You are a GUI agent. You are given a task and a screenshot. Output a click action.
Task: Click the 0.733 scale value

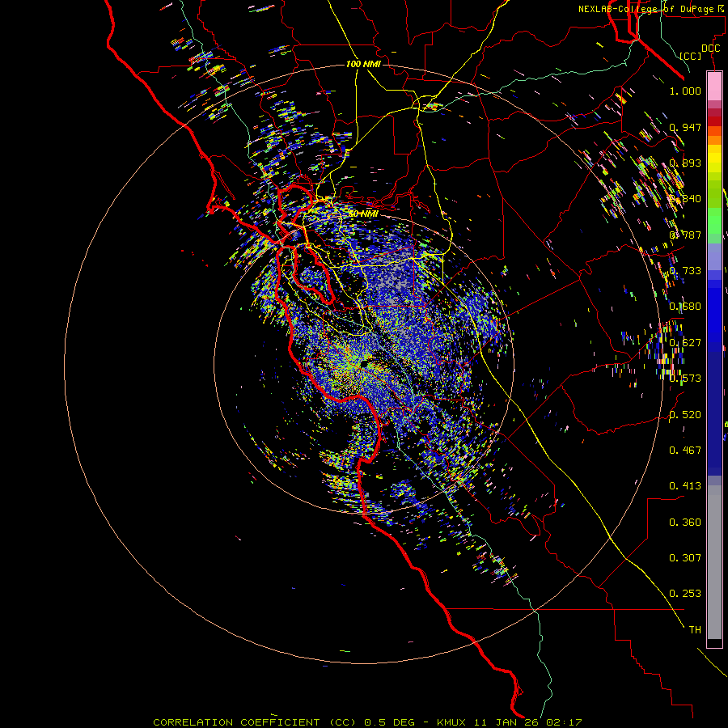click(685, 271)
